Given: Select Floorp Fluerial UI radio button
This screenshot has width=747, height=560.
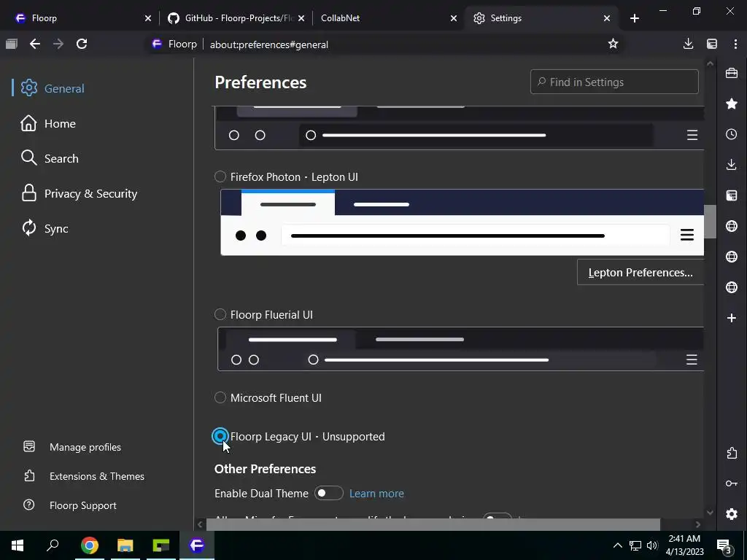Looking at the screenshot, I should point(220,314).
